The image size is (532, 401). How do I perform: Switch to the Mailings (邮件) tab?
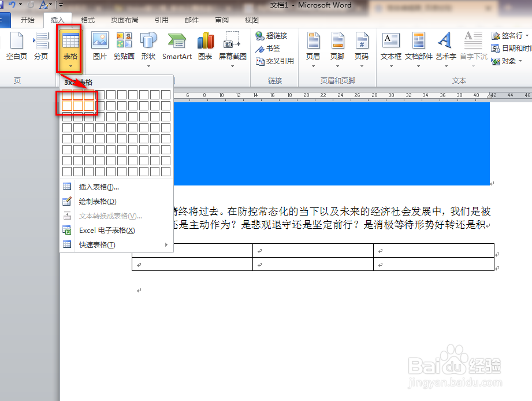[192, 20]
